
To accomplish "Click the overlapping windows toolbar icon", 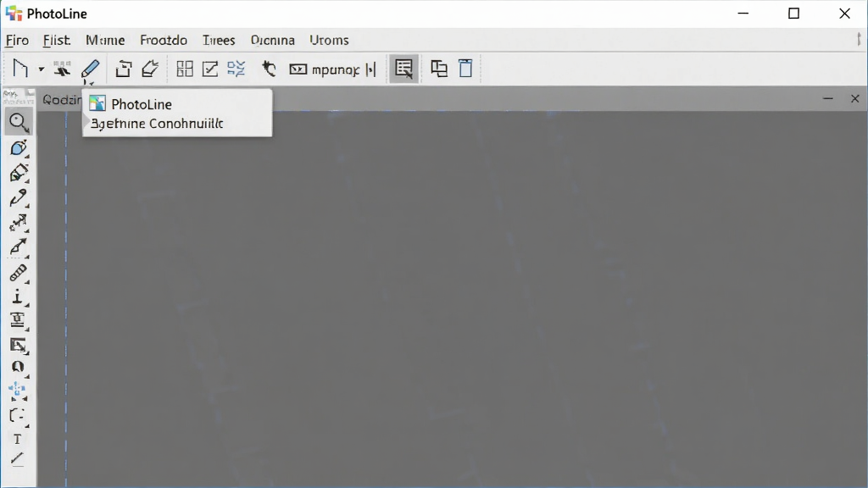I will 439,69.
